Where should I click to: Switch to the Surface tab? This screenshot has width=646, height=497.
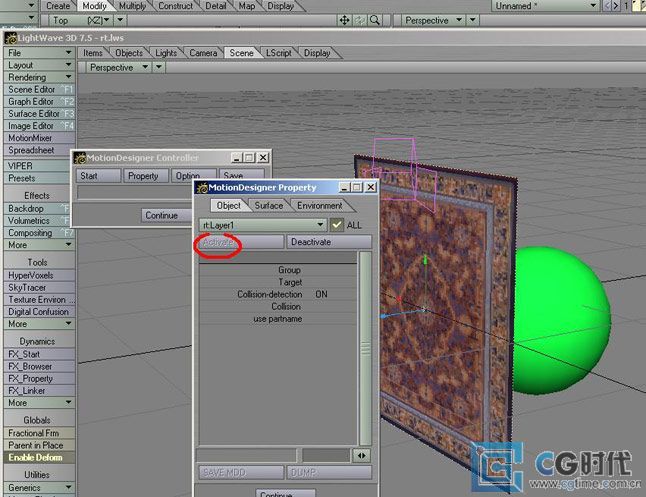[268, 206]
